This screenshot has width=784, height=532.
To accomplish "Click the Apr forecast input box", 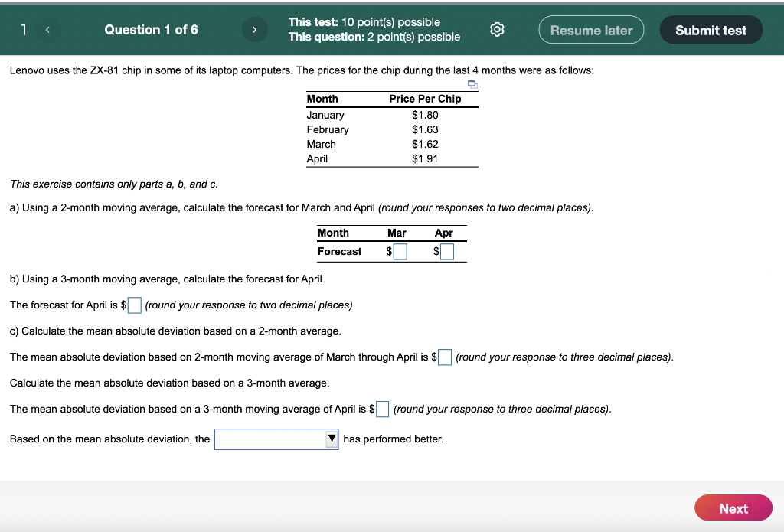I will click(446, 250).
